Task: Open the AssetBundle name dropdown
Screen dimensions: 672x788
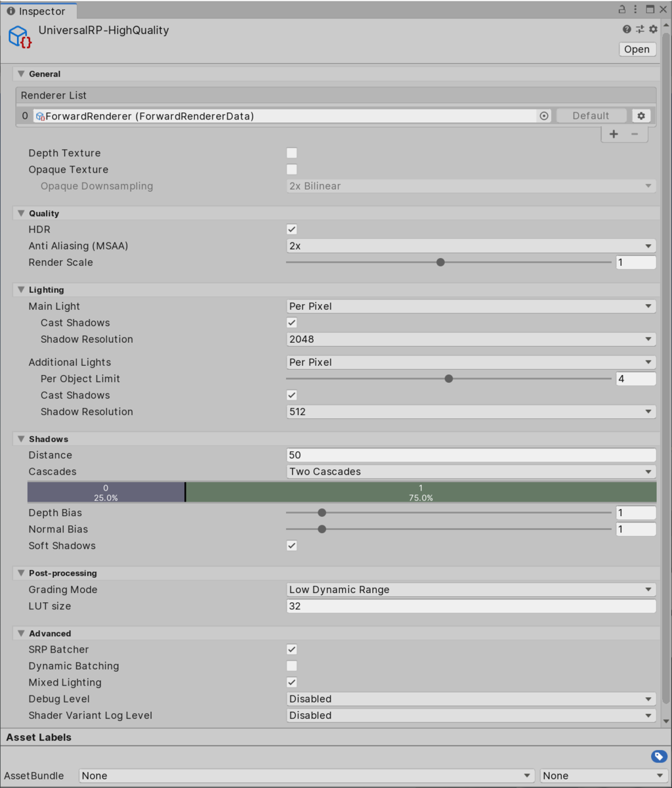Action: click(306, 776)
